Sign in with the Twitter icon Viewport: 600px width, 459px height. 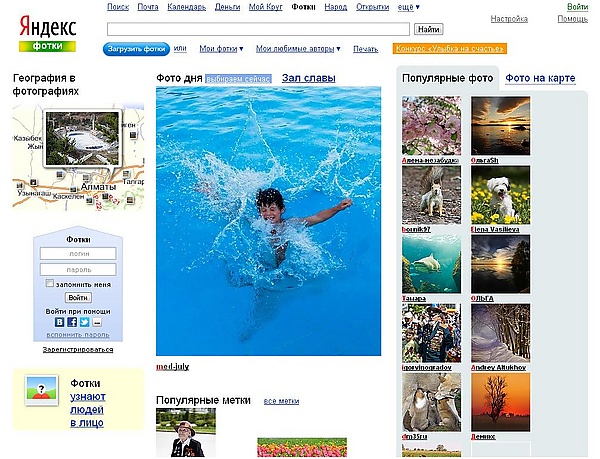(85, 322)
